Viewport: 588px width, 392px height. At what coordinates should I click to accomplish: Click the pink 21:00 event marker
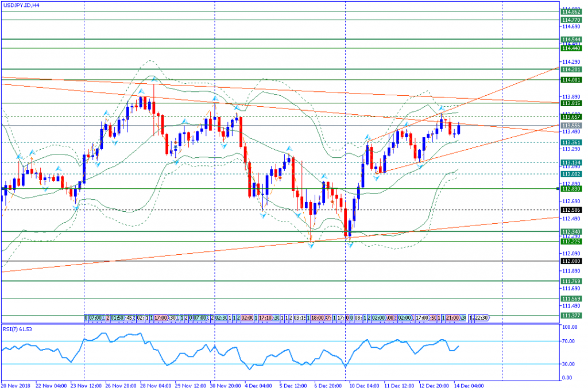453,317
